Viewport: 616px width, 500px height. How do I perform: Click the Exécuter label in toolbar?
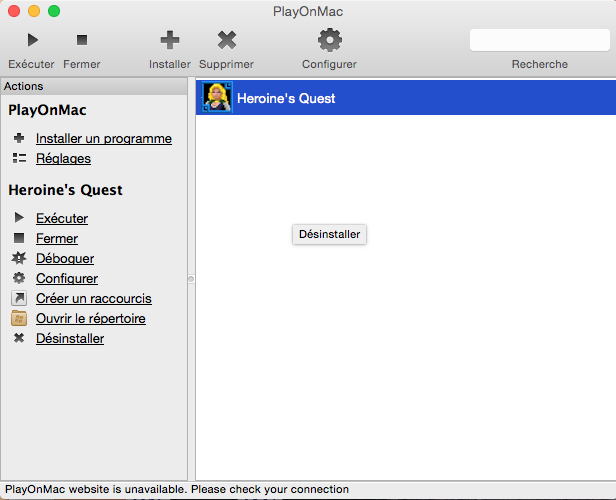(x=31, y=64)
